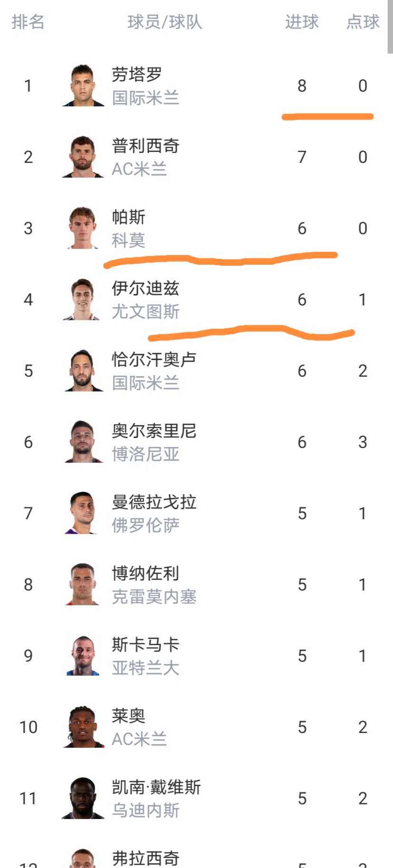The width and height of the screenshot is (393, 868).
Task: Open the avatar beside 帕斯
Action: (83, 228)
